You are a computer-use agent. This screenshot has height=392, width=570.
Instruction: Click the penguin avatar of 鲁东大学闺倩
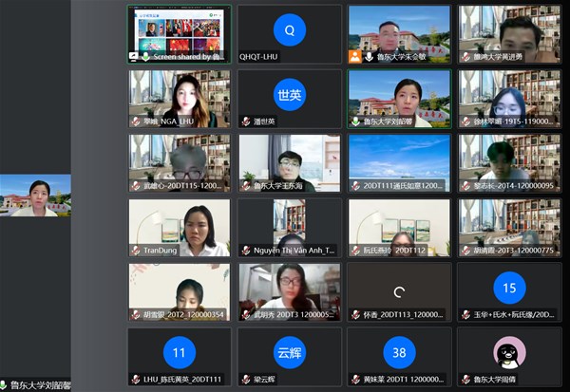(x=509, y=352)
